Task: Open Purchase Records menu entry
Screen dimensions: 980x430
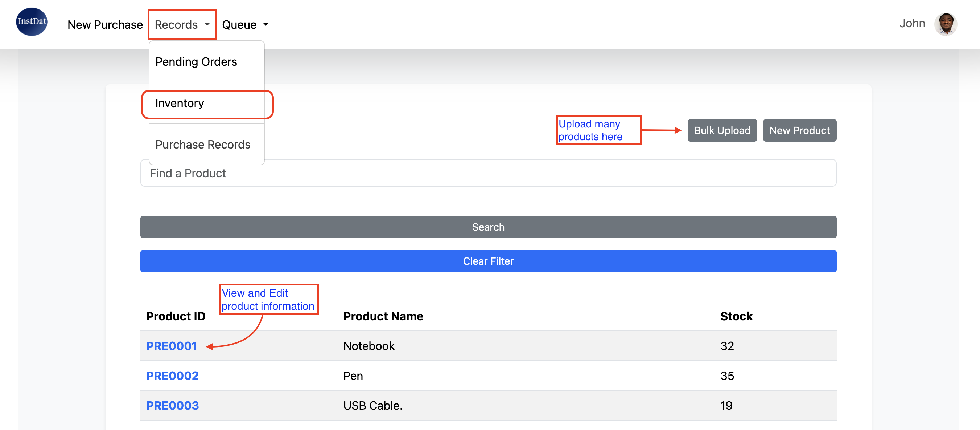Action: coord(203,144)
